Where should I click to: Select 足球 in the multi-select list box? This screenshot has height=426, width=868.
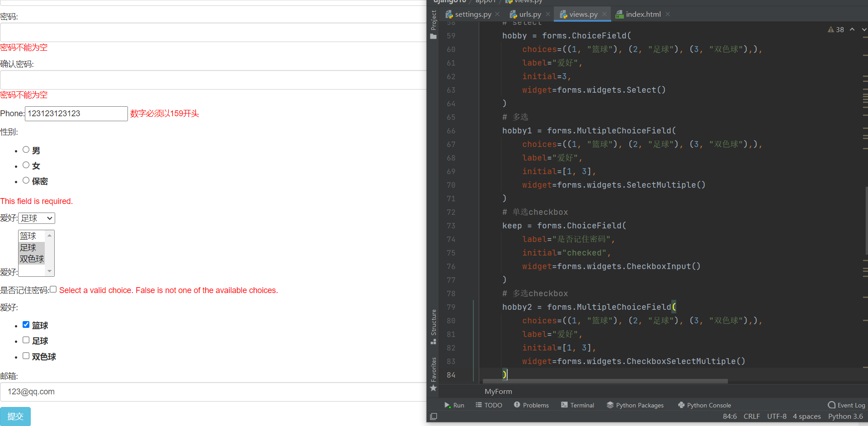(32, 248)
